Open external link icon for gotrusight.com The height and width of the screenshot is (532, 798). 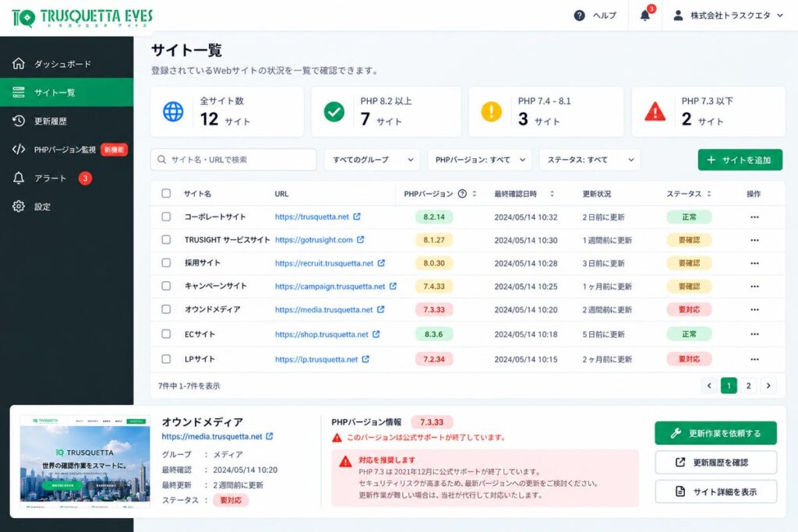pyautogui.click(x=360, y=240)
